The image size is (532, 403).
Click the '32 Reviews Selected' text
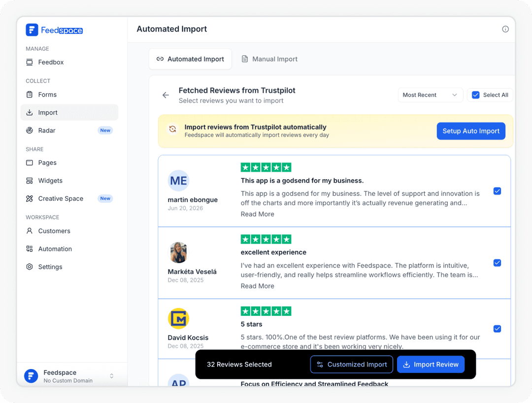click(239, 364)
